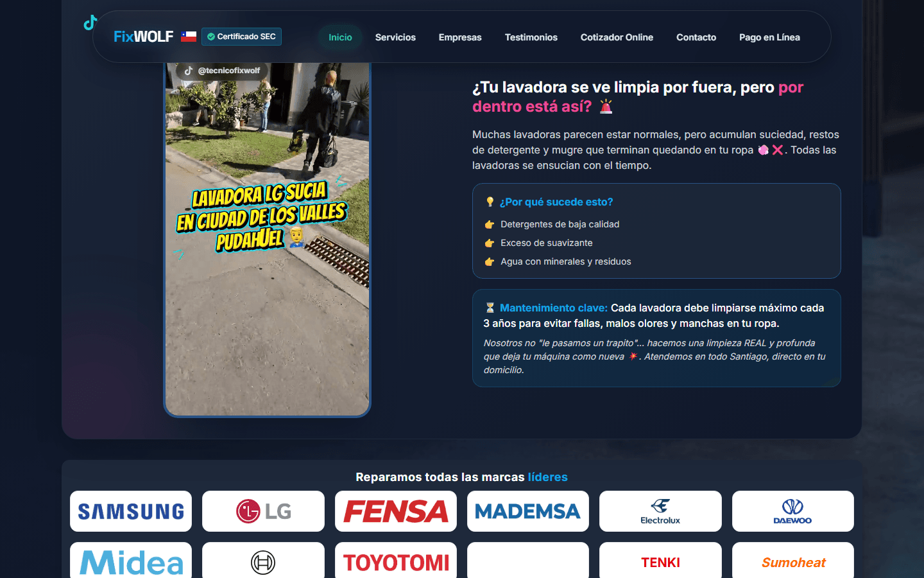This screenshot has height=578, width=924.
Task: Open the Contacto page link
Action: click(x=696, y=37)
